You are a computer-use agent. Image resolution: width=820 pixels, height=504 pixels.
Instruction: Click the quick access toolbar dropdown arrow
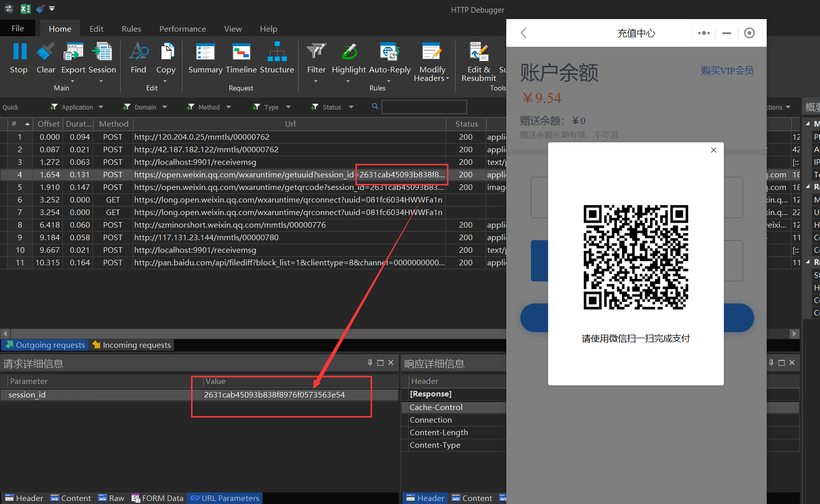point(52,9)
